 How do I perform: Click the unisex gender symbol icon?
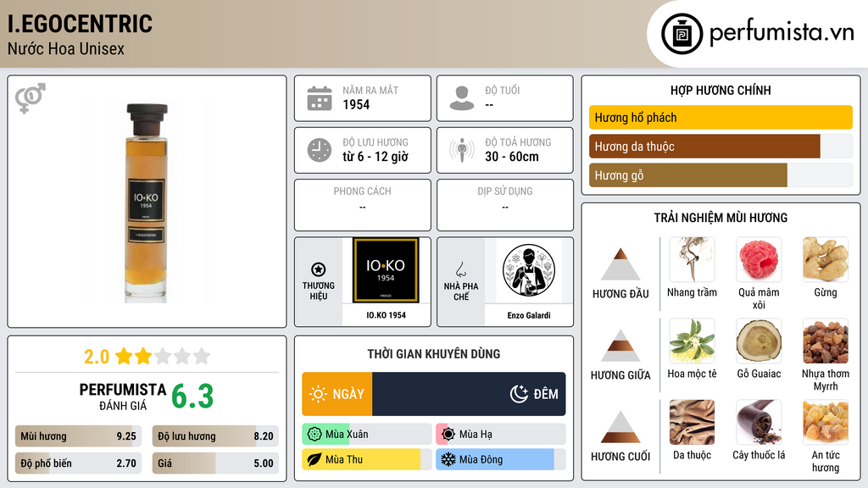(31, 98)
